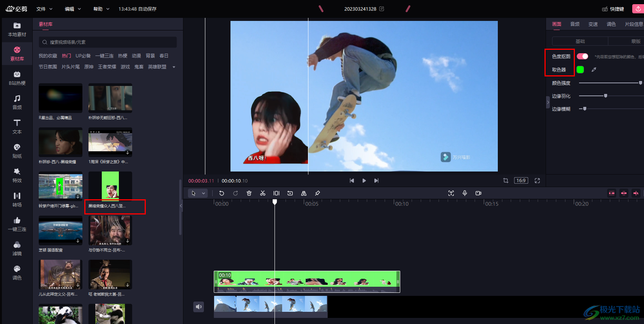The image size is (644, 324).
Task: Jump to next frame in preview
Action: click(x=376, y=181)
